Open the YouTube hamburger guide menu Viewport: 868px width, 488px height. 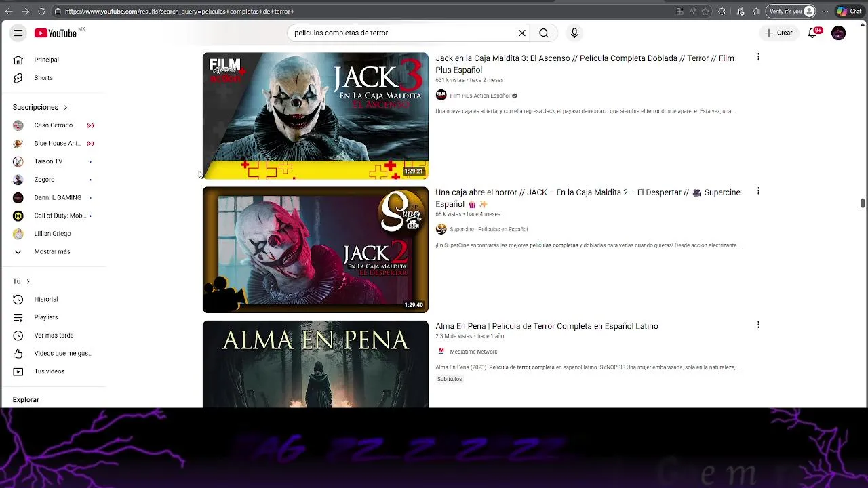tap(18, 33)
